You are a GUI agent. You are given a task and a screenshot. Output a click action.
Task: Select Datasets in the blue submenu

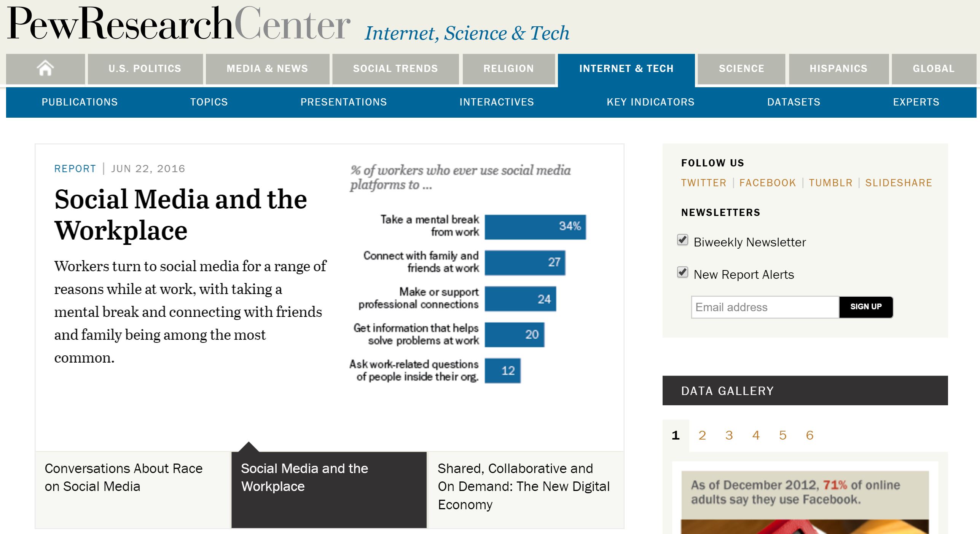794,102
